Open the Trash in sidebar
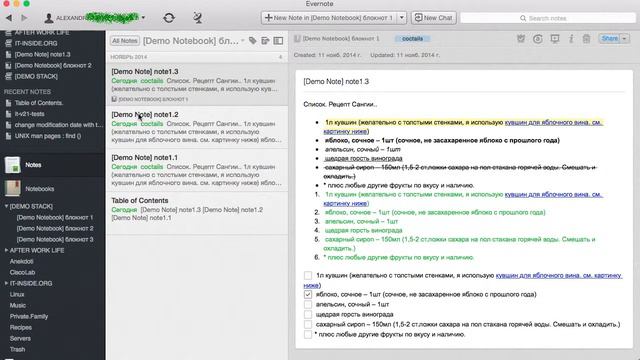The width and height of the screenshot is (640, 360). [18, 349]
